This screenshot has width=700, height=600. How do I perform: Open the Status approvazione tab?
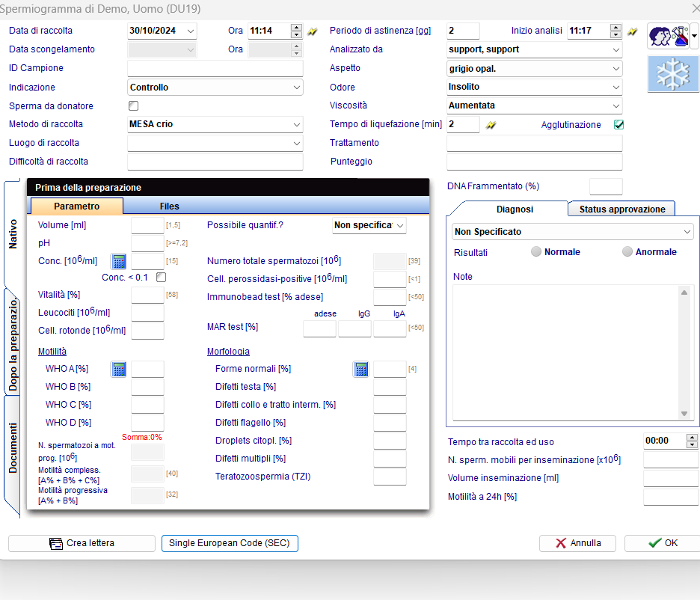click(x=622, y=209)
